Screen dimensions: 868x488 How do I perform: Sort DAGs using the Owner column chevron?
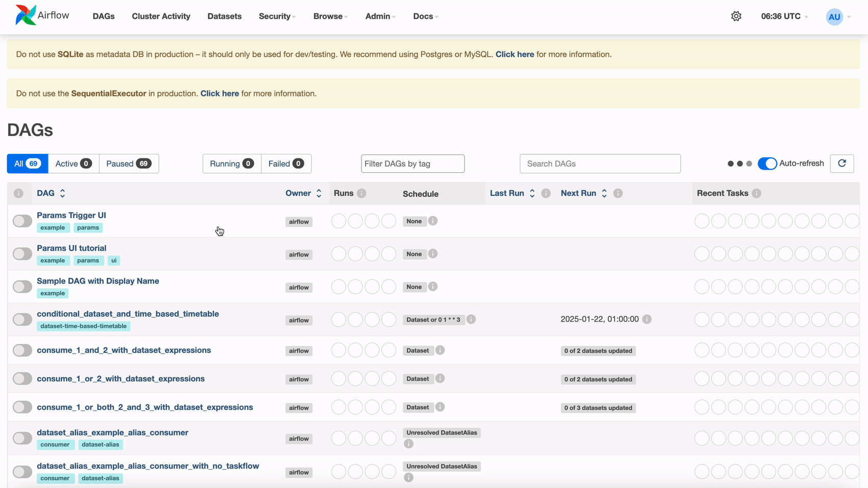(x=318, y=193)
